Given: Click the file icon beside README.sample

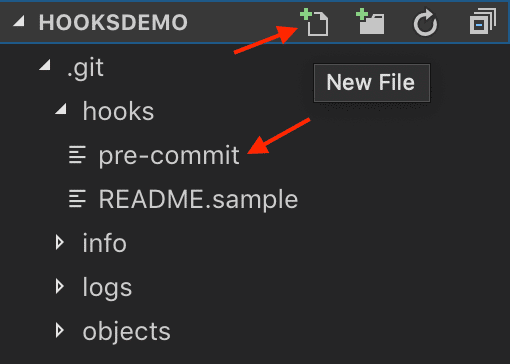Looking at the screenshot, I should pos(77,199).
